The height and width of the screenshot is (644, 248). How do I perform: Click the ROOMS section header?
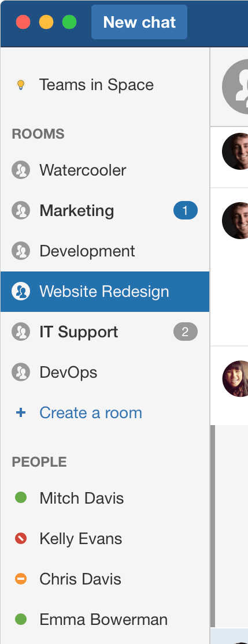click(x=38, y=134)
